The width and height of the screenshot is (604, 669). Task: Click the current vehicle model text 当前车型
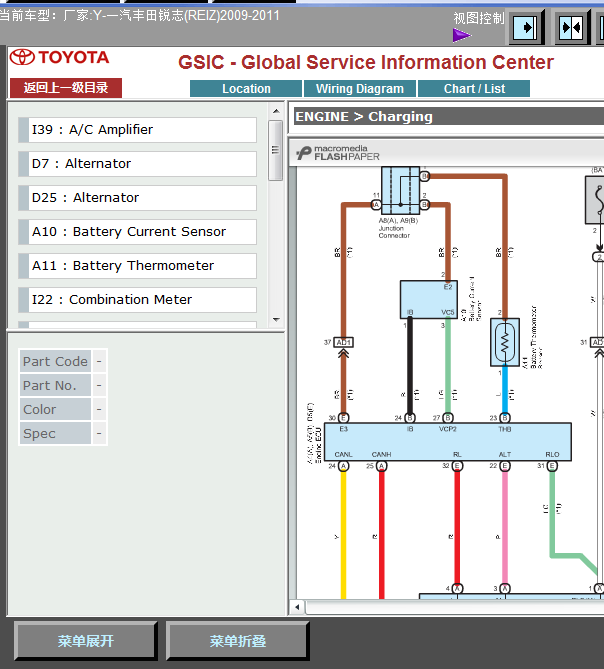139,16
